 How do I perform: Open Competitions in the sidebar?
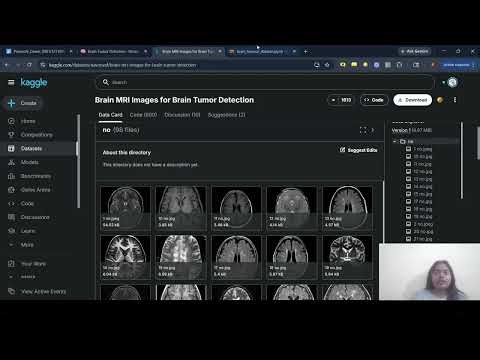pos(36,135)
